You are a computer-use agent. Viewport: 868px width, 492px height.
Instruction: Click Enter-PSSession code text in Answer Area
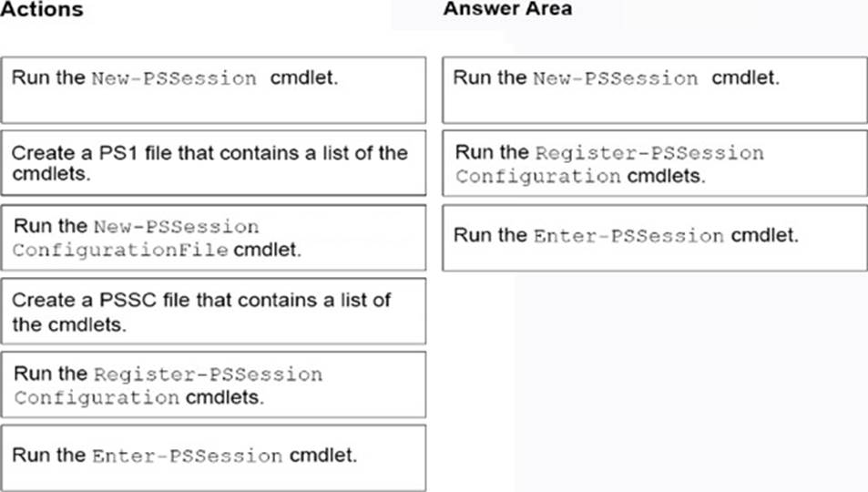[x=628, y=236]
